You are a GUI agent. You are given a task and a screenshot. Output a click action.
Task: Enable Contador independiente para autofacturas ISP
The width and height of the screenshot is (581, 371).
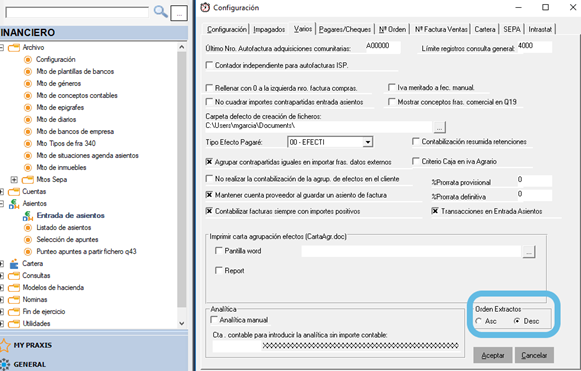coord(209,65)
